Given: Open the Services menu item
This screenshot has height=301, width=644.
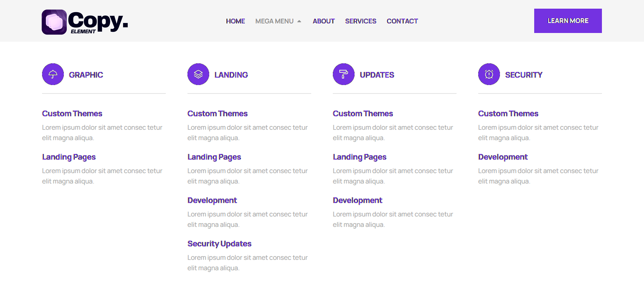Looking at the screenshot, I should click(x=360, y=21).
